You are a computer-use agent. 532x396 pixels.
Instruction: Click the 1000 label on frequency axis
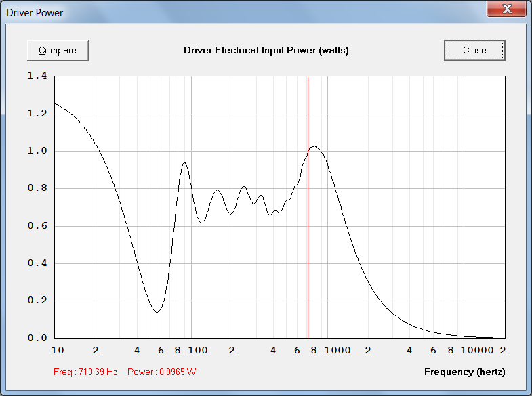337,350
